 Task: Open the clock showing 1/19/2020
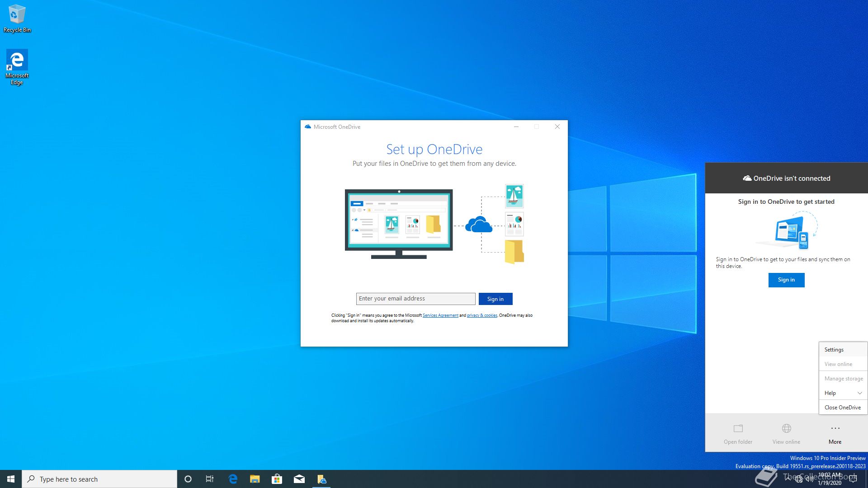[x=830, y=479]
